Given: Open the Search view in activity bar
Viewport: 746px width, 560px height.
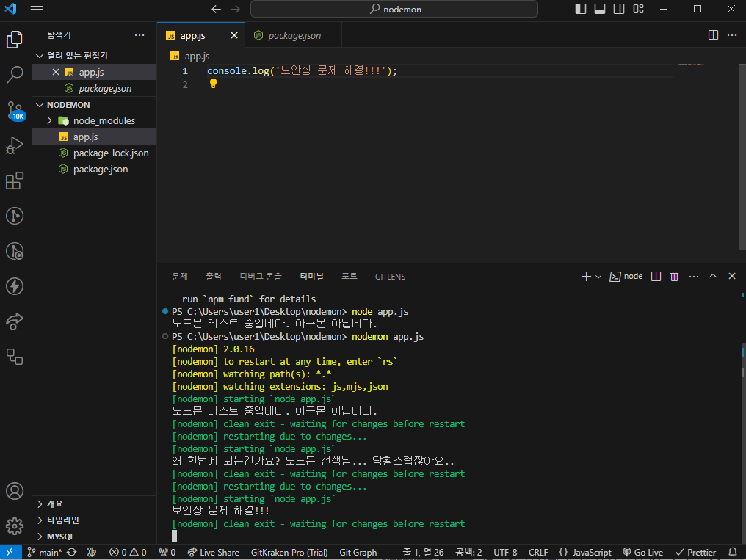Looking at the screenshot, I should click(15, 75).
